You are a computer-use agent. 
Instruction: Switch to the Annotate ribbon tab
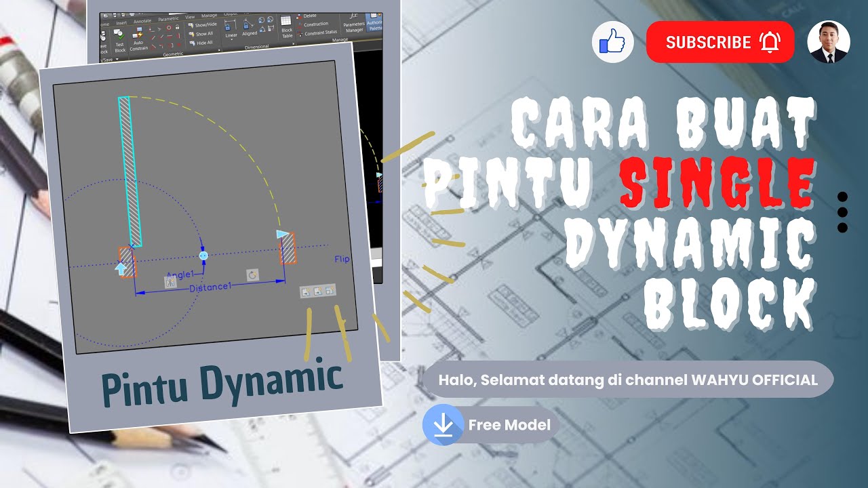tap(142, 22)
